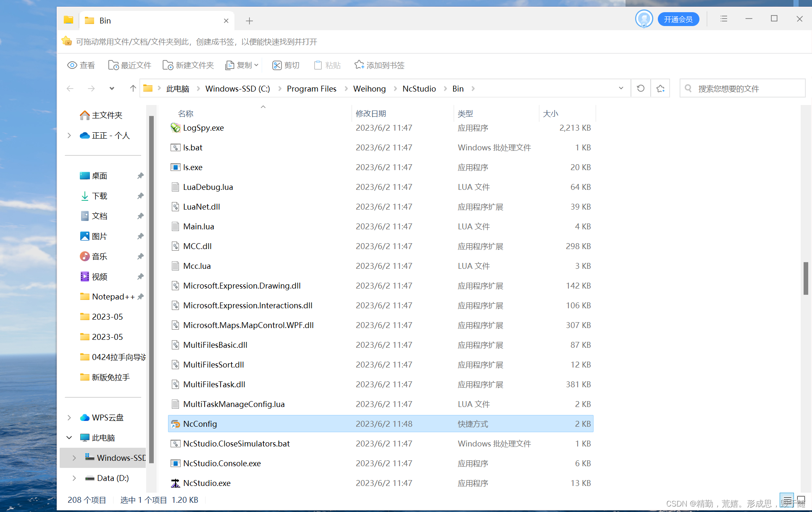Go back with the back arrow
The width and height of the screenshot is (812, 512).
click(70, 88)
